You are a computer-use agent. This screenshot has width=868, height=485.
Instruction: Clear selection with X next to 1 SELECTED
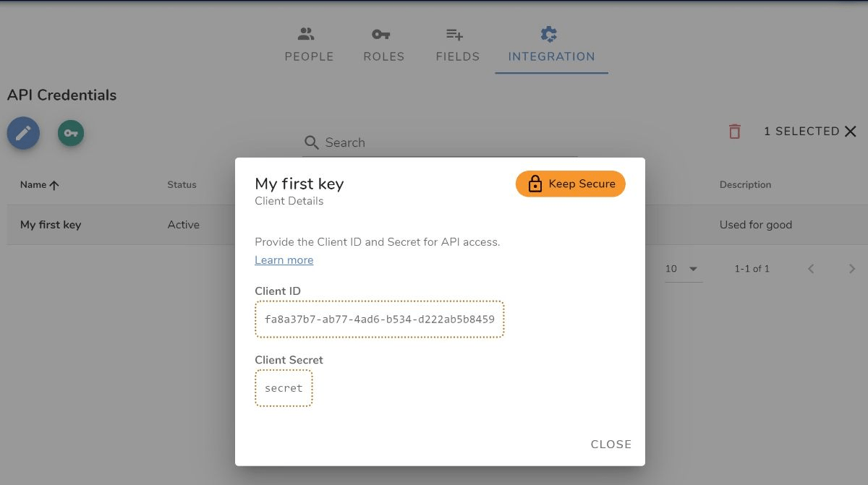coord(851,132)
